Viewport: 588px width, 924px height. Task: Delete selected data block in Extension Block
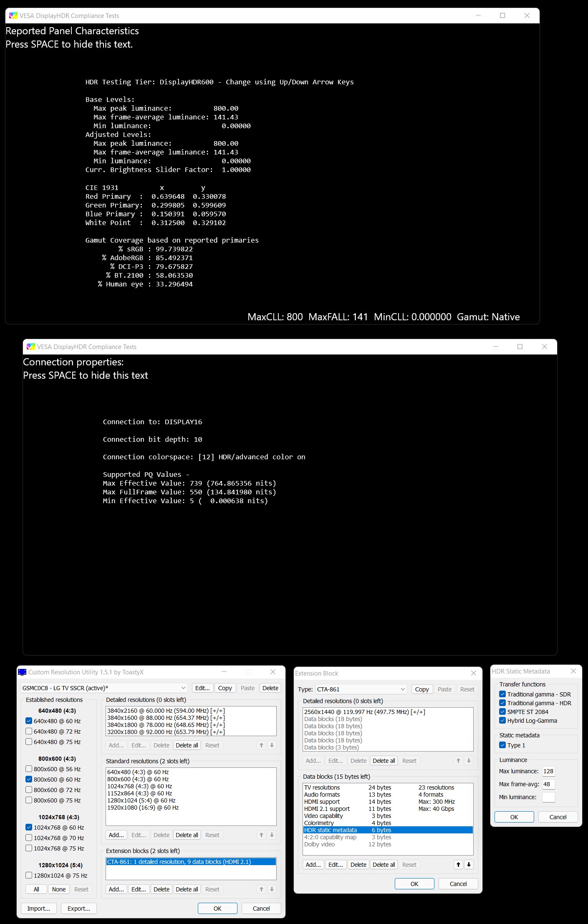358,864
